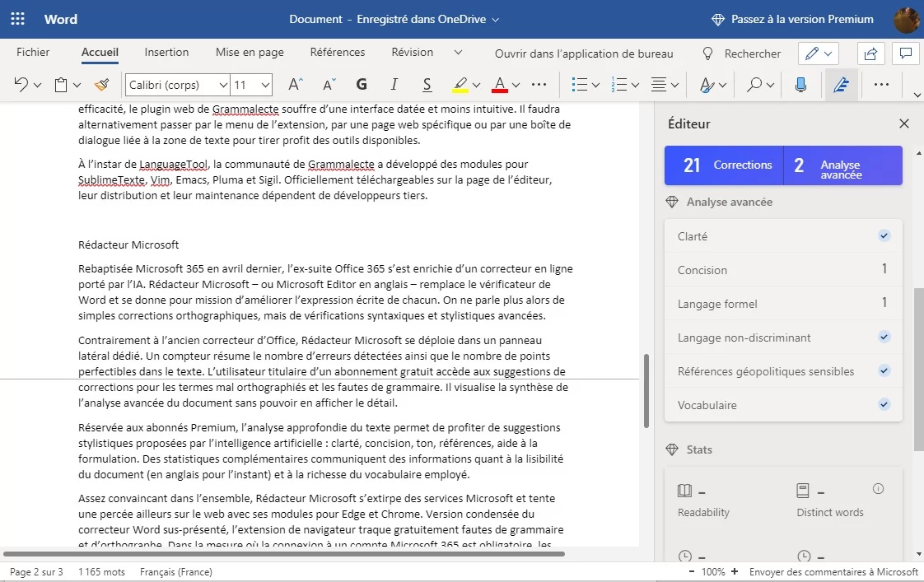924x582 pixels.
Task: Click the lightbulb Rechercher icon
Action: tap(707, 54)
